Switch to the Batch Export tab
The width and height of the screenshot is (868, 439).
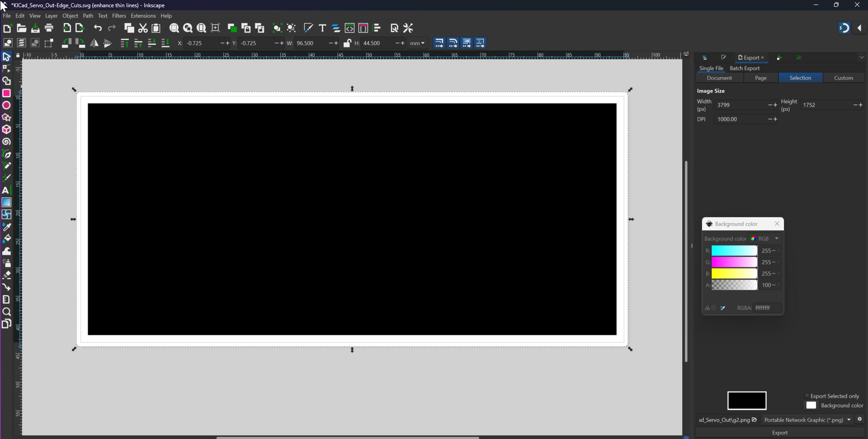click(745, 68)
